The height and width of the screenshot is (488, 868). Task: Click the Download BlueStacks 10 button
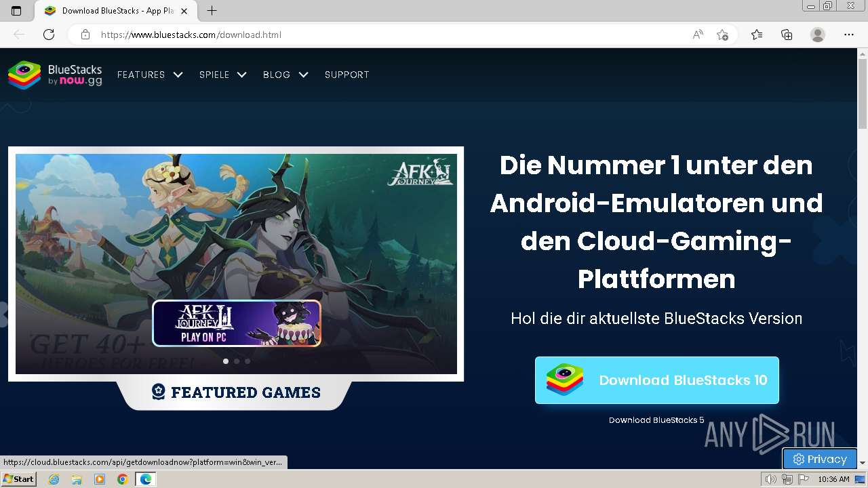(x=656, y=380)
